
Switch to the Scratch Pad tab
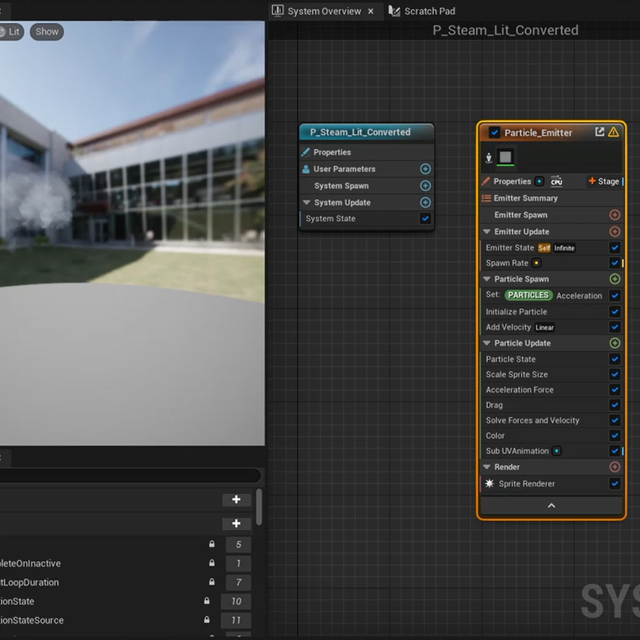coord(429,11)
